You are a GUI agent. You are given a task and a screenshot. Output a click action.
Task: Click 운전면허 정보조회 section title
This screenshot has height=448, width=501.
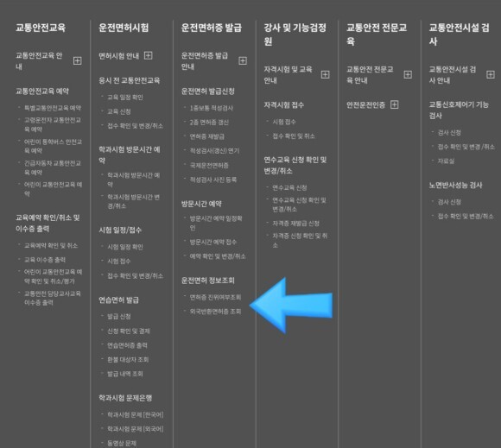pyautogui.click(x=207, y=281)
